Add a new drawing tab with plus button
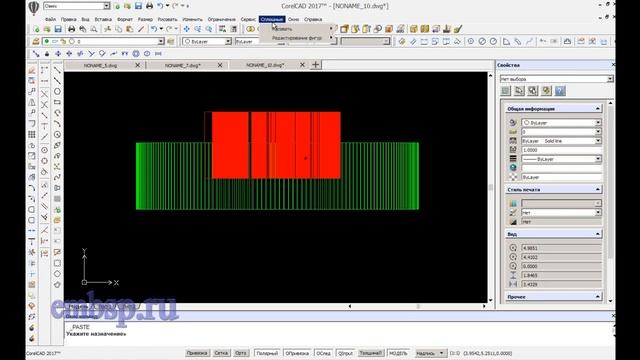Screen dimensions: 640x360 tap(316, 65)
